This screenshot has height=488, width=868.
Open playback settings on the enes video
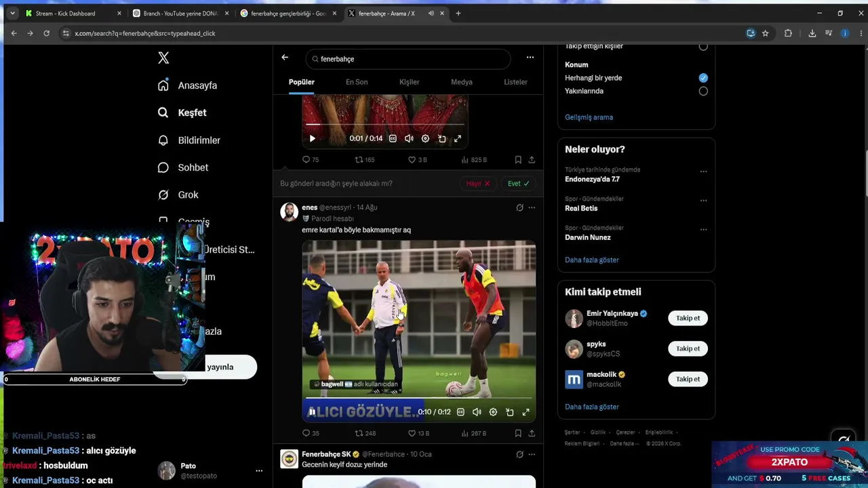(x=493, y=411)
